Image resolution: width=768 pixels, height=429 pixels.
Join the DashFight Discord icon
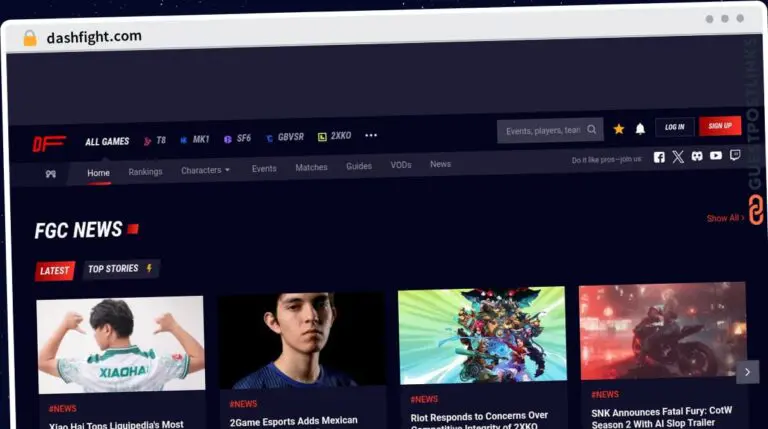pyautogui.click(x=697, y=156)
